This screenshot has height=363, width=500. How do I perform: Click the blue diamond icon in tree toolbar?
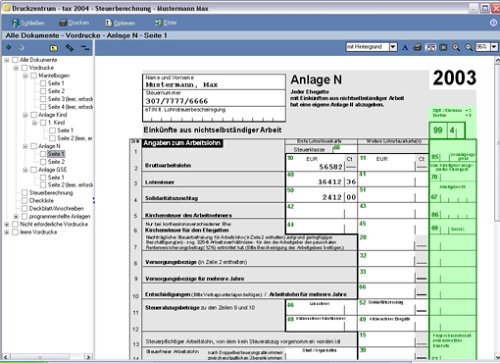[9, 48]
